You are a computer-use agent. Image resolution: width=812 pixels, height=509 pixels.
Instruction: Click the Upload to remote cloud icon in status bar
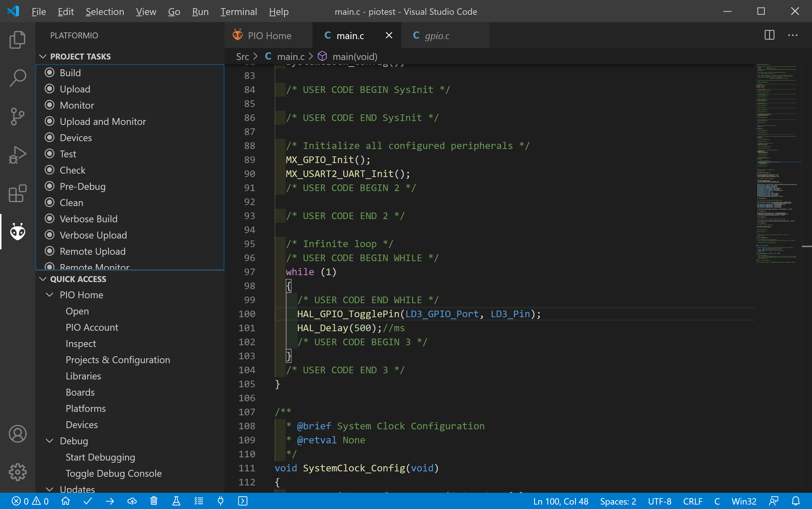pyautogui.click(x=132, y=501)
